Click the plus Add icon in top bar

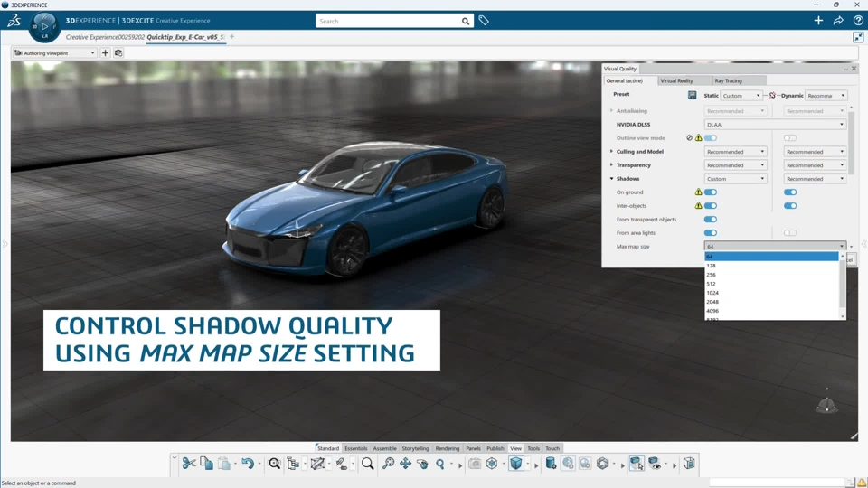(x=818, y=21)
